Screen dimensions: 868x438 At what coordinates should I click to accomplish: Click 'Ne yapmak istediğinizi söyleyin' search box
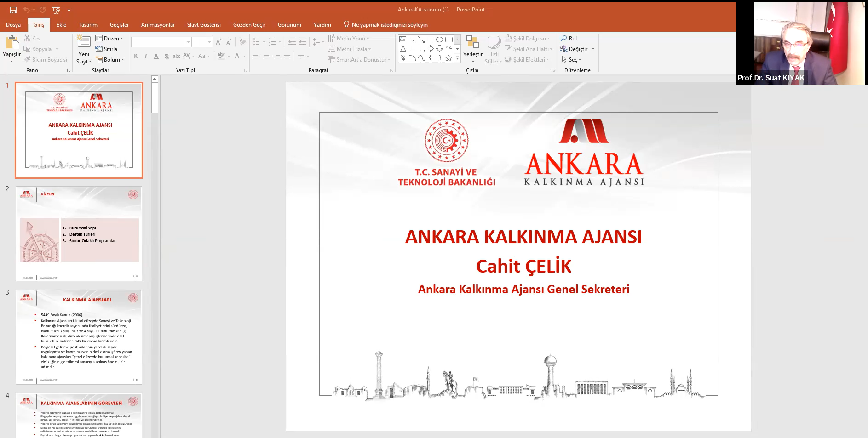click(385, 25)
